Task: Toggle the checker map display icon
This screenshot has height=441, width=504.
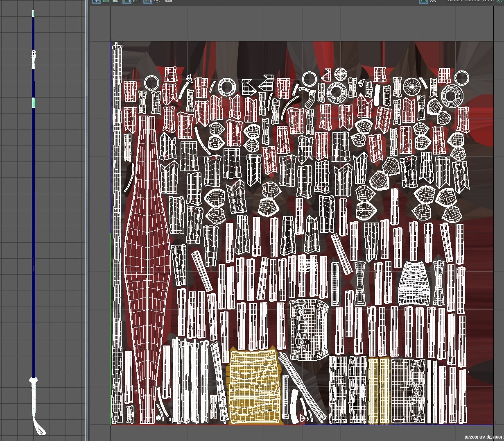Action: pyautogui.click(x=434, y=1)
